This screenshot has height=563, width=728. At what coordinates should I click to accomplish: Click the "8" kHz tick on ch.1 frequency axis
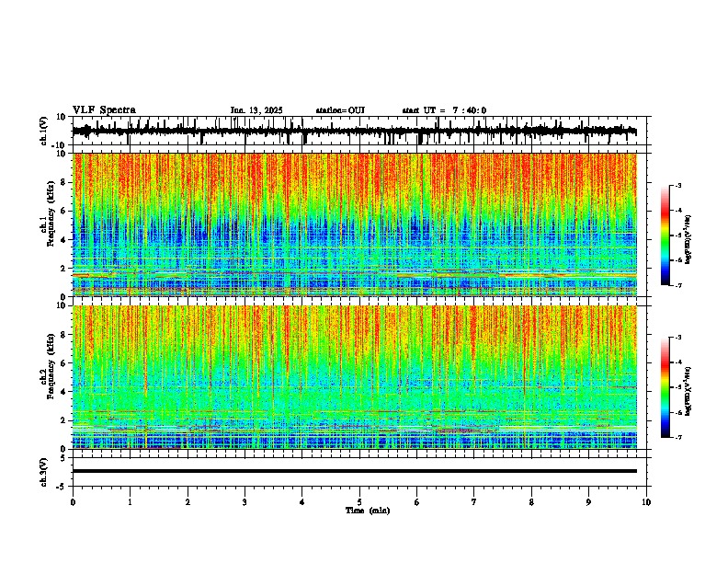point(64,182)
